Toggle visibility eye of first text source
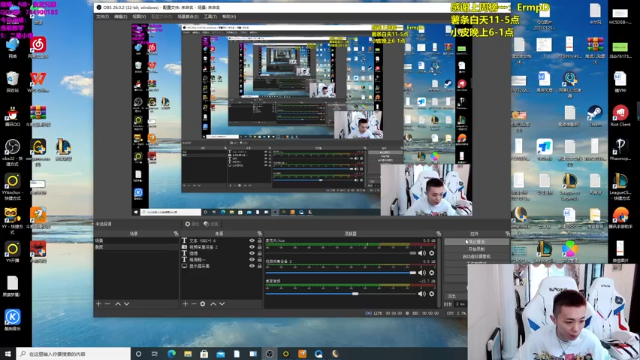 [252, 241]
